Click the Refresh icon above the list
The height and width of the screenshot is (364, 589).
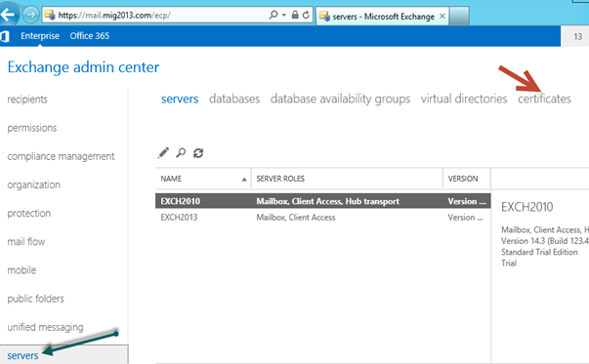click(198, 153)
